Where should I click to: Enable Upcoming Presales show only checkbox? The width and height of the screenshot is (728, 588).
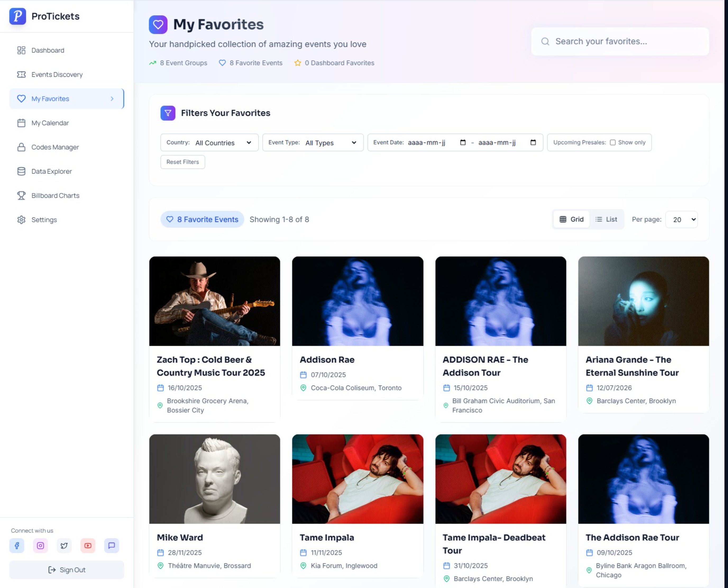pyautogui.click(x=613, y=142)
